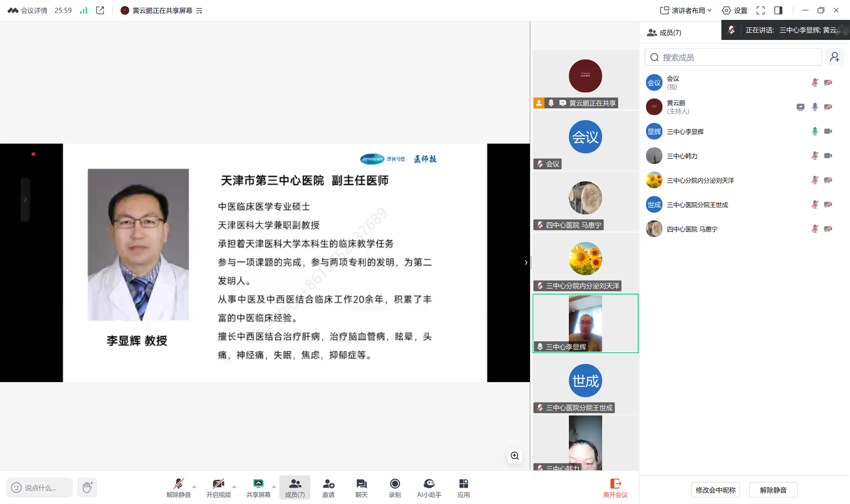Select 三中心李显辉 video thumbnail
The height and width of the screenshot is (504, 850).
tap(585, 324)
